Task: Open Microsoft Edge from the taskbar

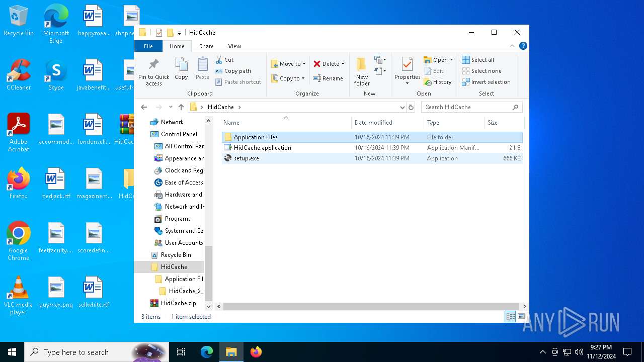Action: 207,352
